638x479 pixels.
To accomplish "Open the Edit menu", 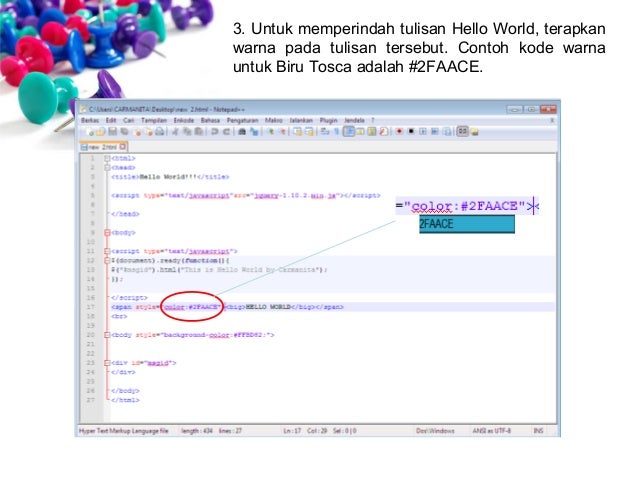I will [x=111, y=120].
